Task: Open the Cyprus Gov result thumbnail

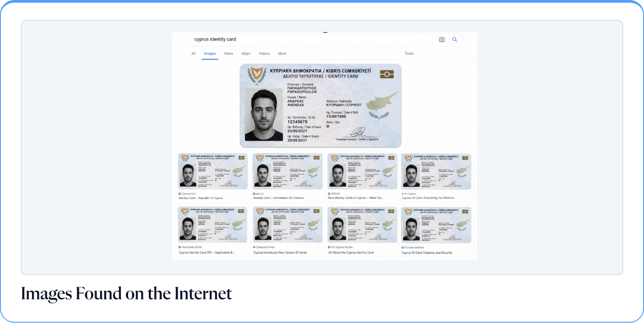Action: click(212, 171)
